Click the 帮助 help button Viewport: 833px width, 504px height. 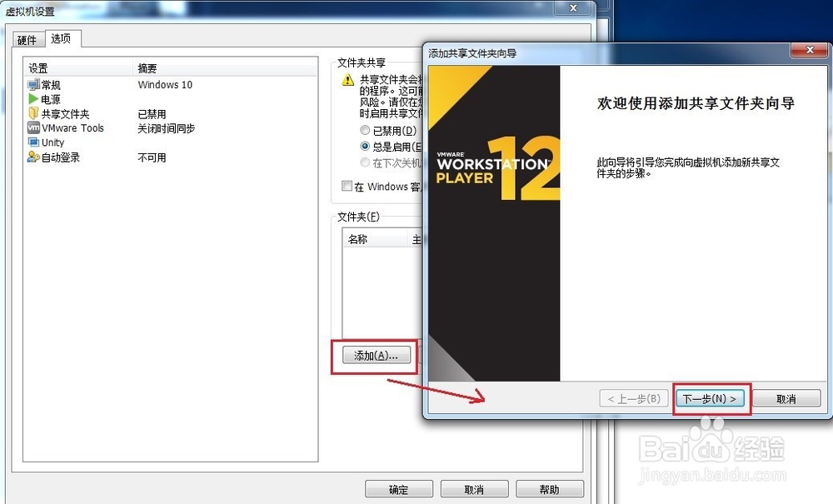(551, 489)
